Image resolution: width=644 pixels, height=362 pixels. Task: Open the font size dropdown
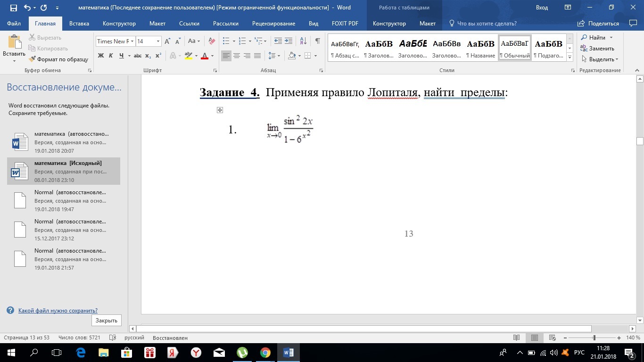point(158,41)
